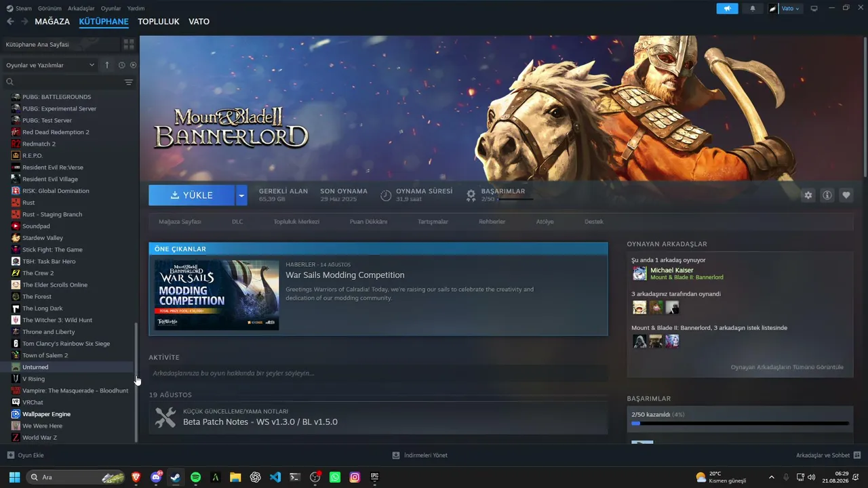868x488 pixels.
Task: Open Michael Kaiser's avatar
Action: pyautogui.click(x=639, y=273)
